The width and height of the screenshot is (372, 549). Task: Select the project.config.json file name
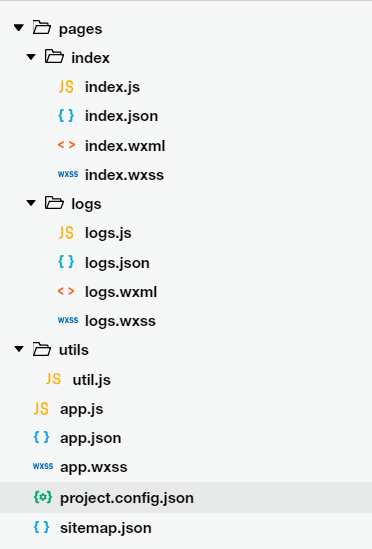[x=127, y=498]
